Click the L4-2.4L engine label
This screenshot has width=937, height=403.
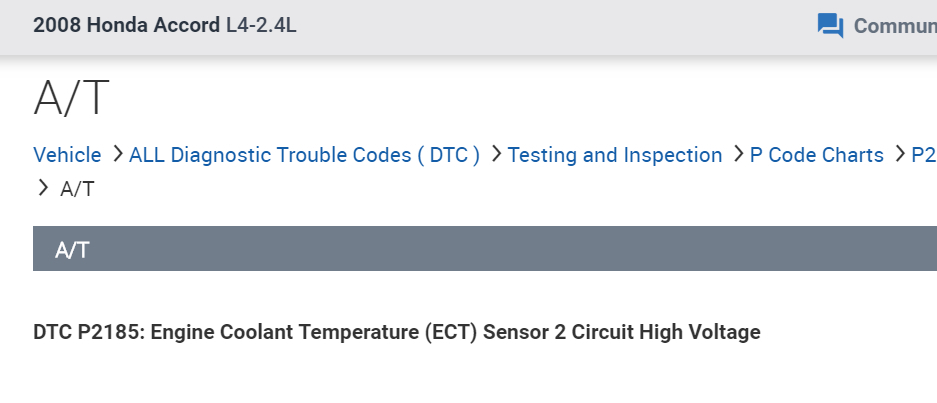point(261,26)
